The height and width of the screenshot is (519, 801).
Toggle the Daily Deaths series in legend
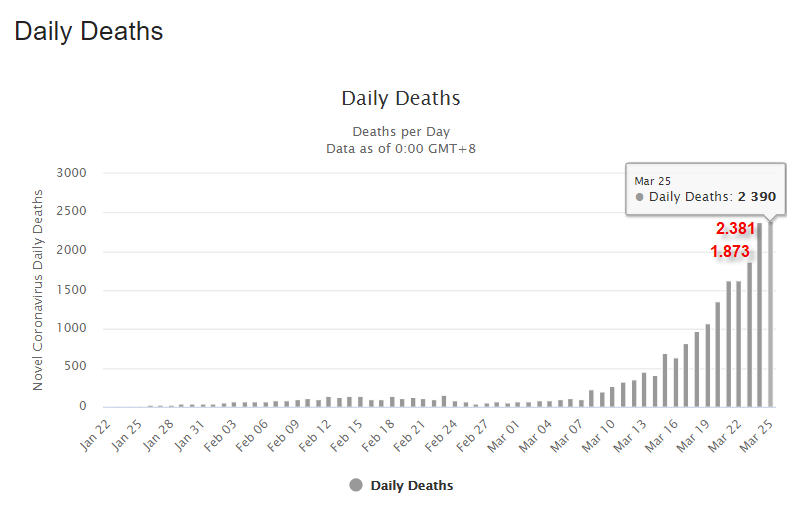[x=411, y=485]
